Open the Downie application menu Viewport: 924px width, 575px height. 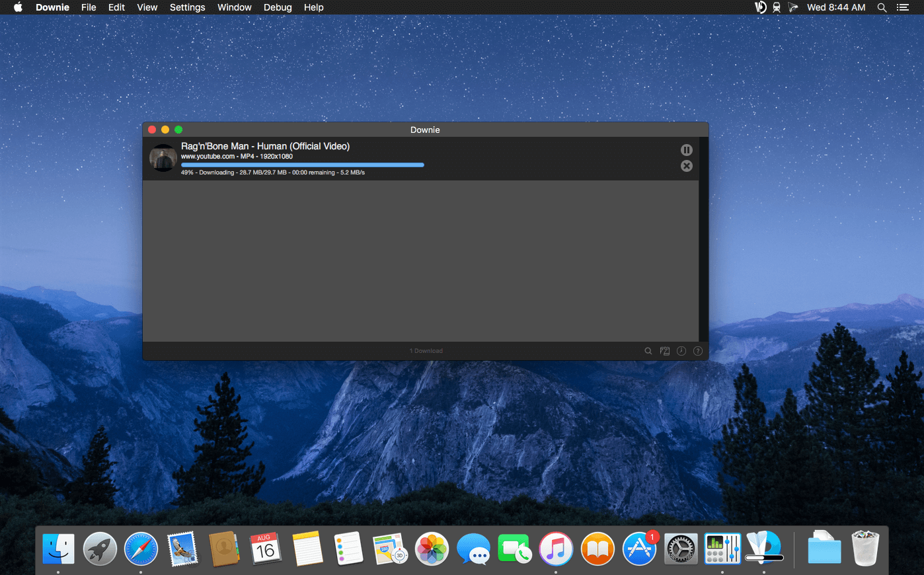(52, 7)
